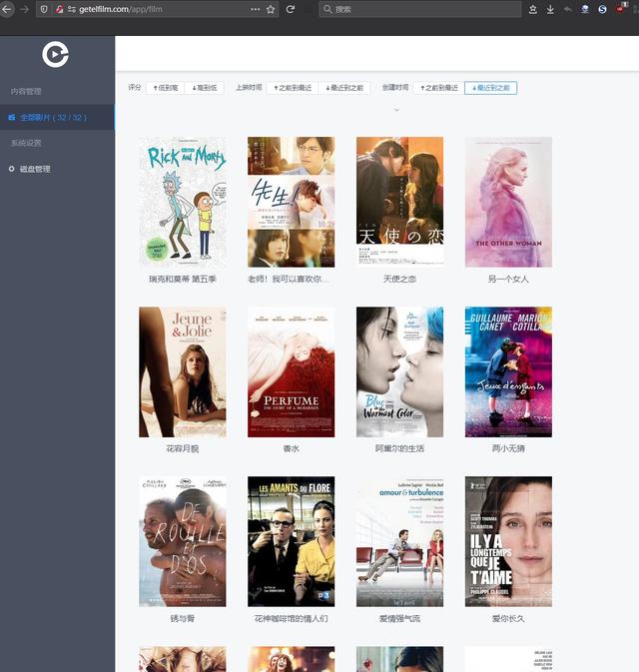Click the title 花容月貌
The image size is (639, 672).
[183, 448]
